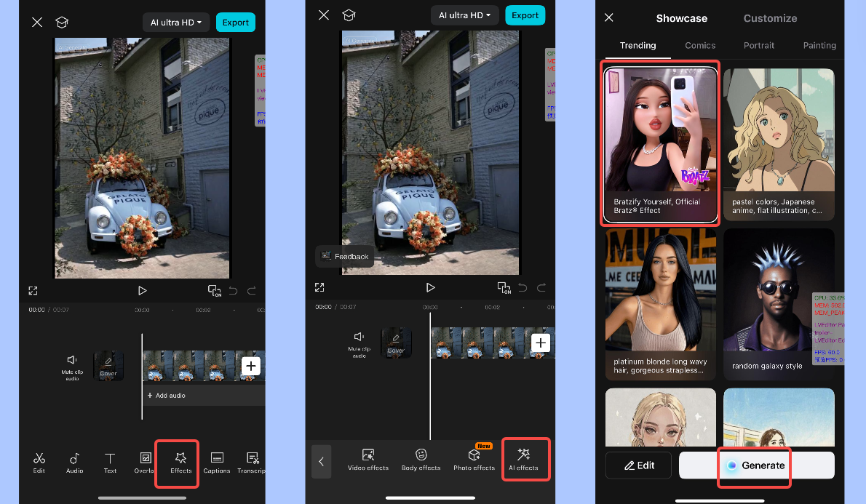866x504 pixels.
Task: Switch to the Customize tab
Action: pos(770,17)
